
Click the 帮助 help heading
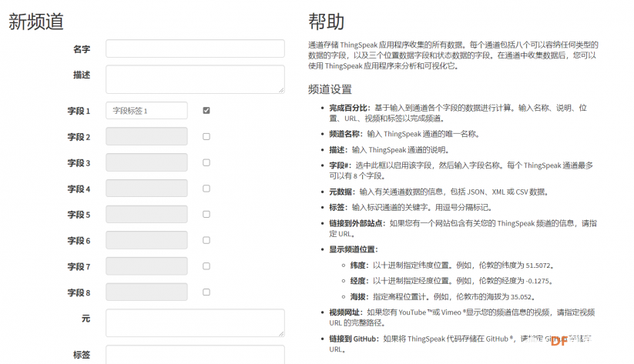tap(327, 22)
